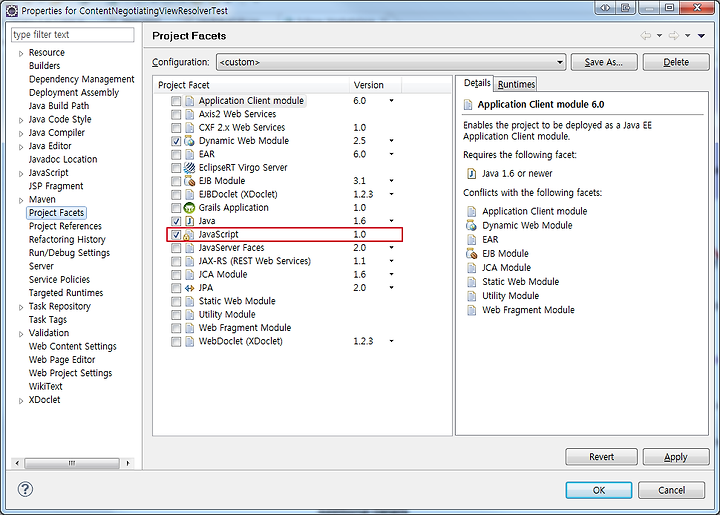Screen dimensions: 720x515
Task: Click the Save As... button
Action: point(603,62)
